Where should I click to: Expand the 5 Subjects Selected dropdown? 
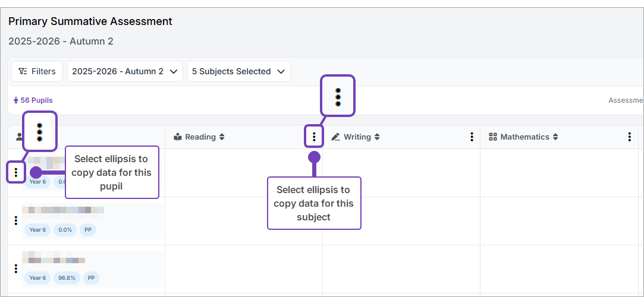[238, 71]
